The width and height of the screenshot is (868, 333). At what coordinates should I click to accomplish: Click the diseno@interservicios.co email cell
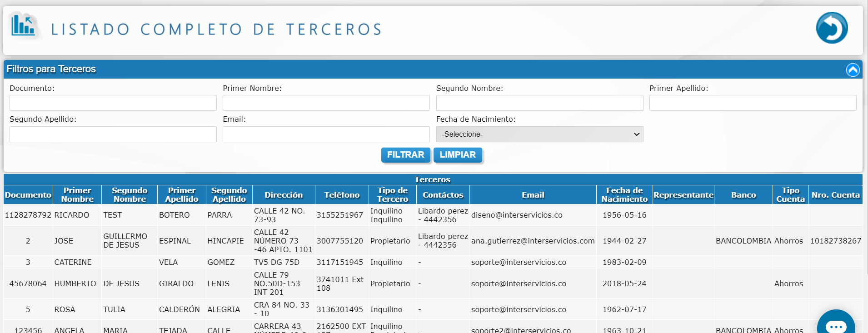(517, 215)
